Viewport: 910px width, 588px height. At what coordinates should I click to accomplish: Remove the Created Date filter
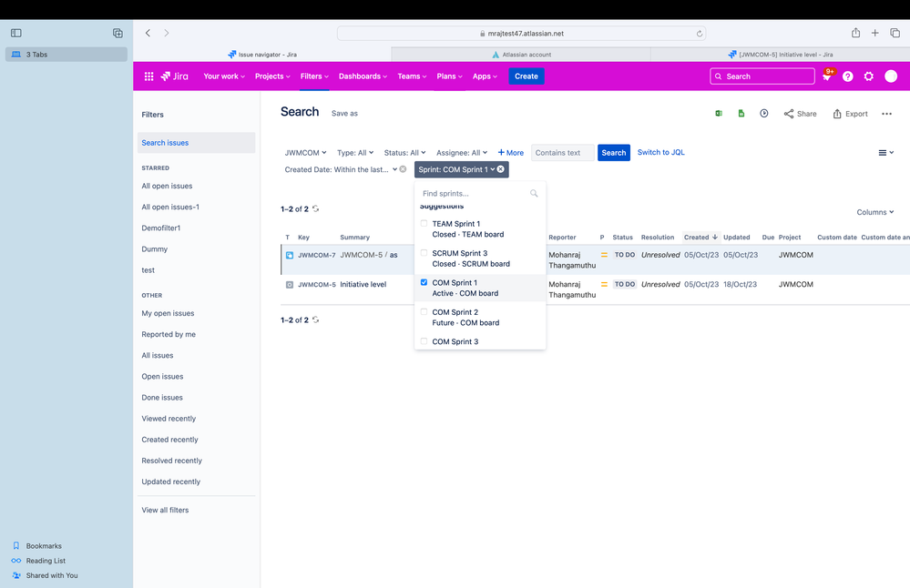coord(403,169)
